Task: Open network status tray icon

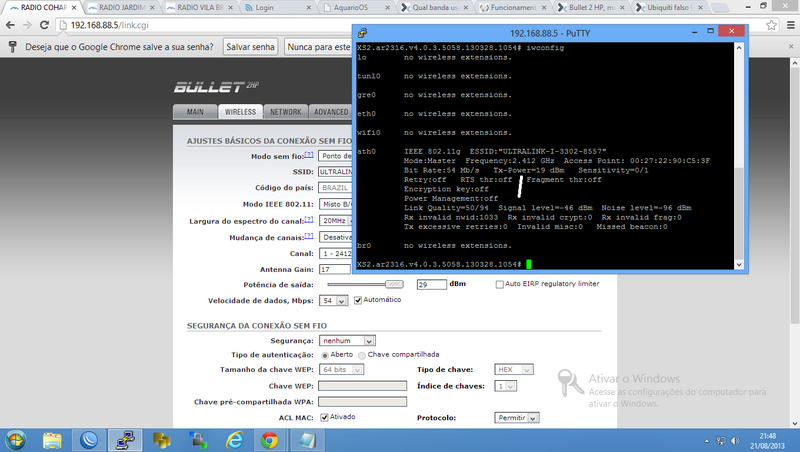Action: coord(721,441)
